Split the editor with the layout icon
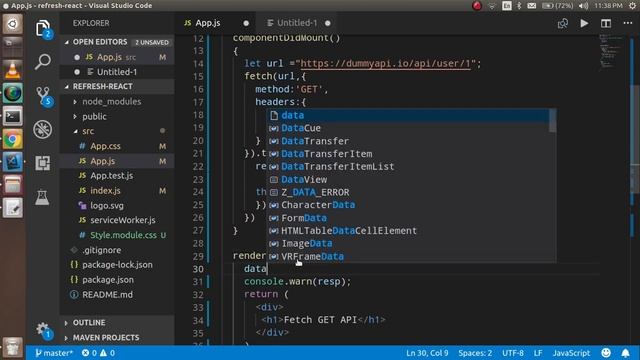This screenshot has height=360, width=640. [606, 23]
